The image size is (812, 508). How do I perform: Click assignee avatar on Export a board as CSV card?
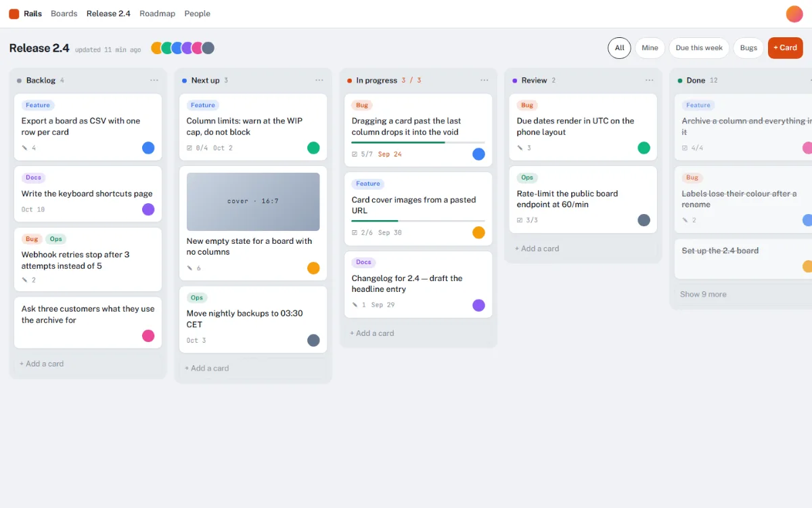[148, 148]
